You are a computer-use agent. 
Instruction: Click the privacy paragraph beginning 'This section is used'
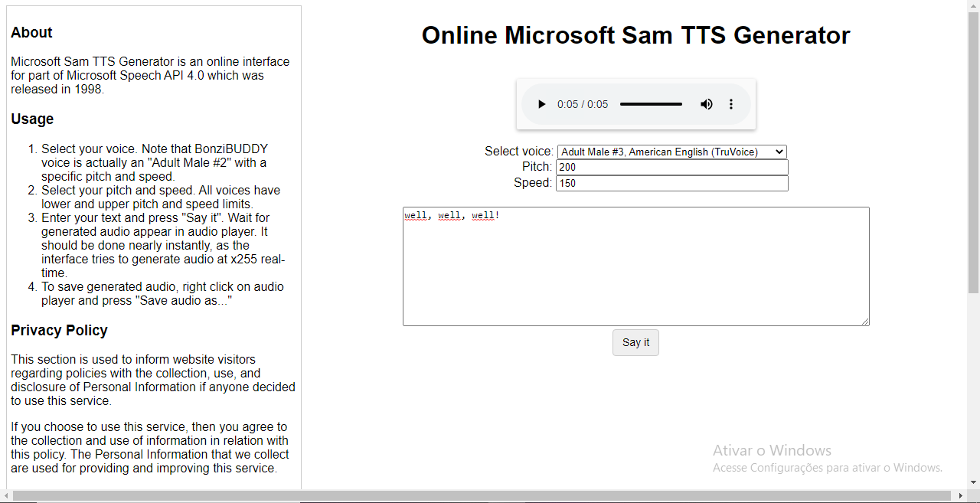click(153, 380)
